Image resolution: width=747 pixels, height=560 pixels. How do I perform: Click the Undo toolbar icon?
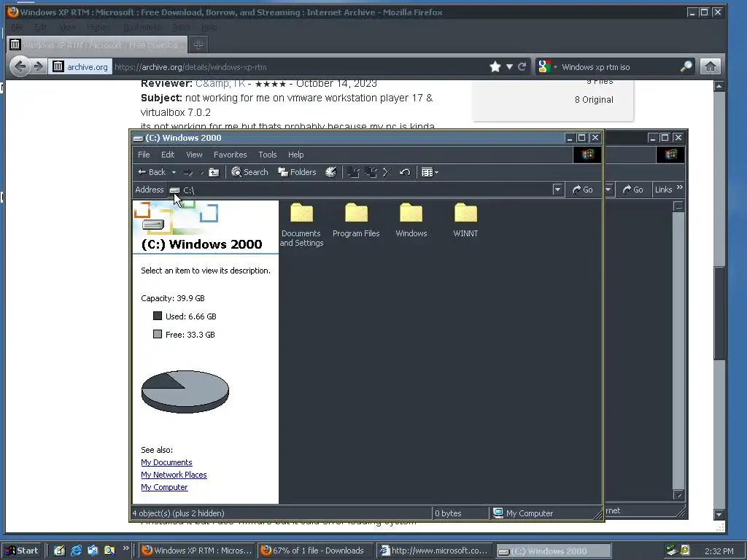405,172
